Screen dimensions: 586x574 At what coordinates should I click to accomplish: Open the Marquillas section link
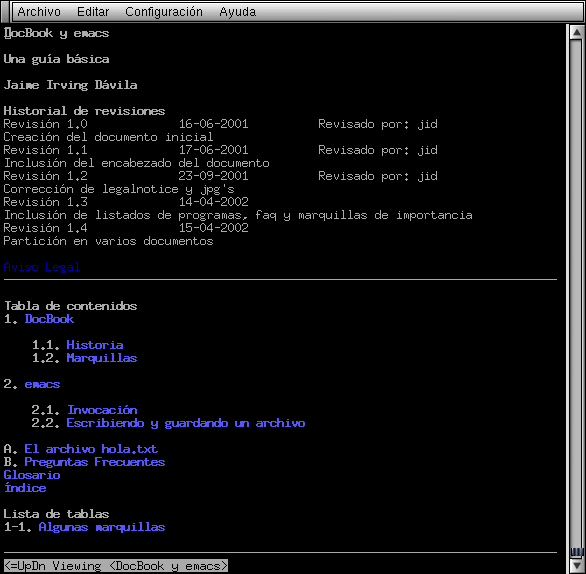pos(102,358)
